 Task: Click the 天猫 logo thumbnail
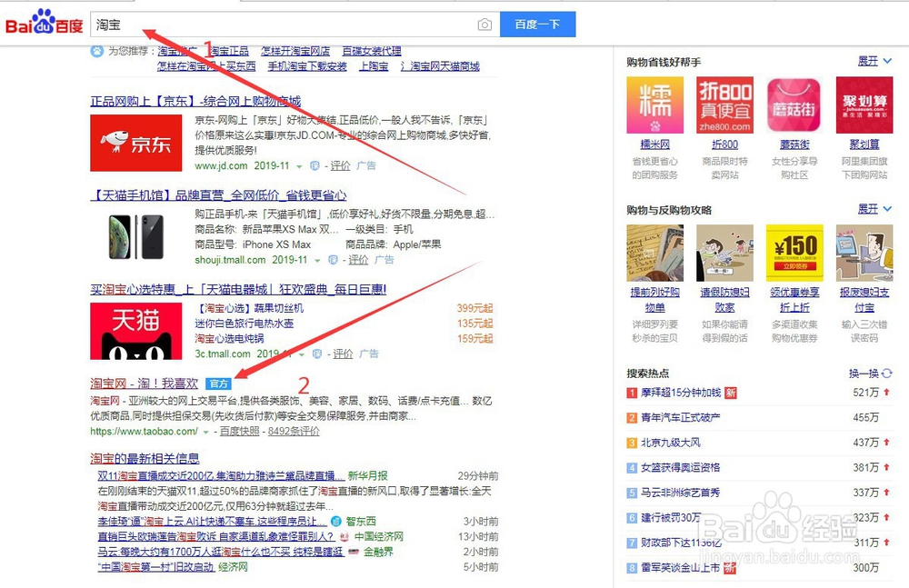click(x=136, y=331)
